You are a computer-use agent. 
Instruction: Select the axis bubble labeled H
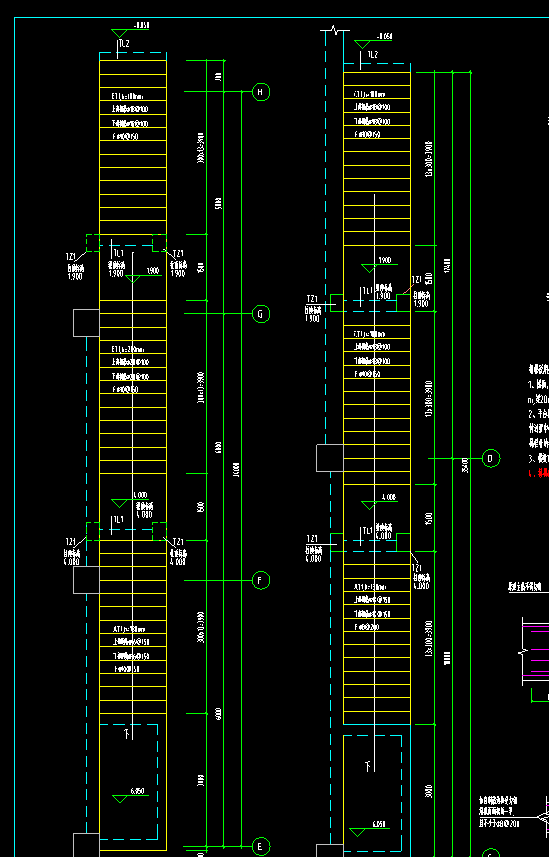coord(260,92)
